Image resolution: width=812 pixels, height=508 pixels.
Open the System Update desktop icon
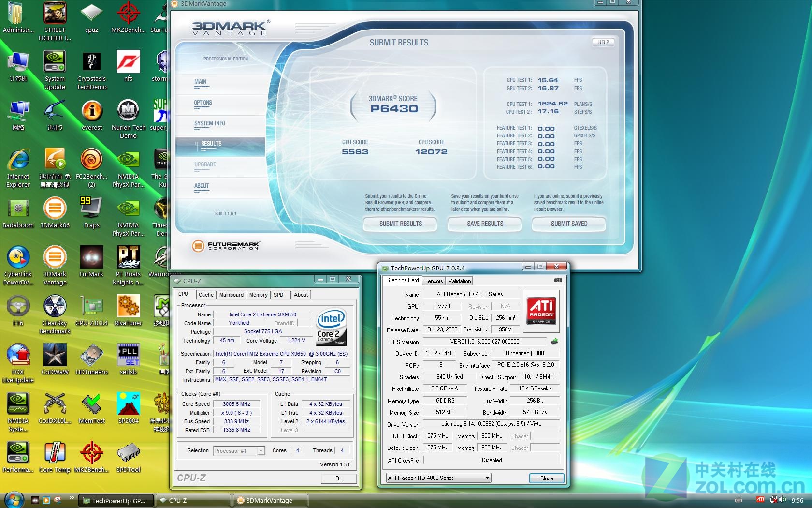(x=55, y=71)
